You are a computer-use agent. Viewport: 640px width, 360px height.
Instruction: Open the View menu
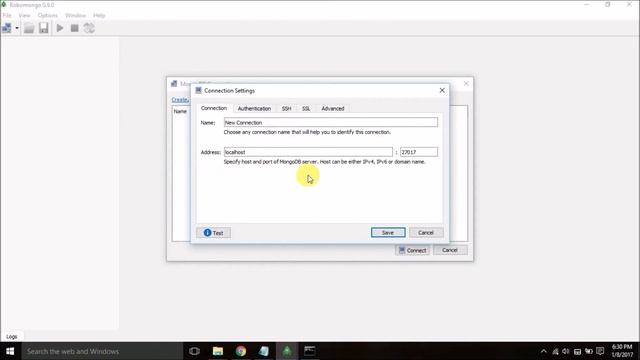pos(24,16)
